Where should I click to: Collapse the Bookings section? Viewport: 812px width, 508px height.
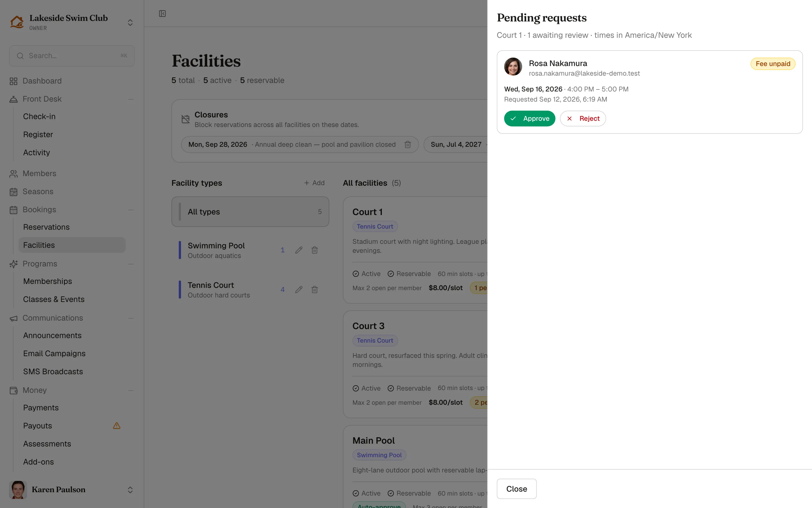click(131, 210)
